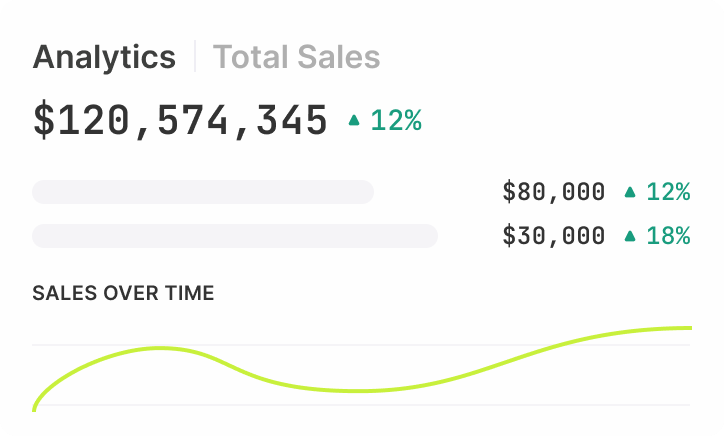This screenshot has height=436, width=724.
Task: Click the 12% label next to total sales
Action: [x=396, y=121]
